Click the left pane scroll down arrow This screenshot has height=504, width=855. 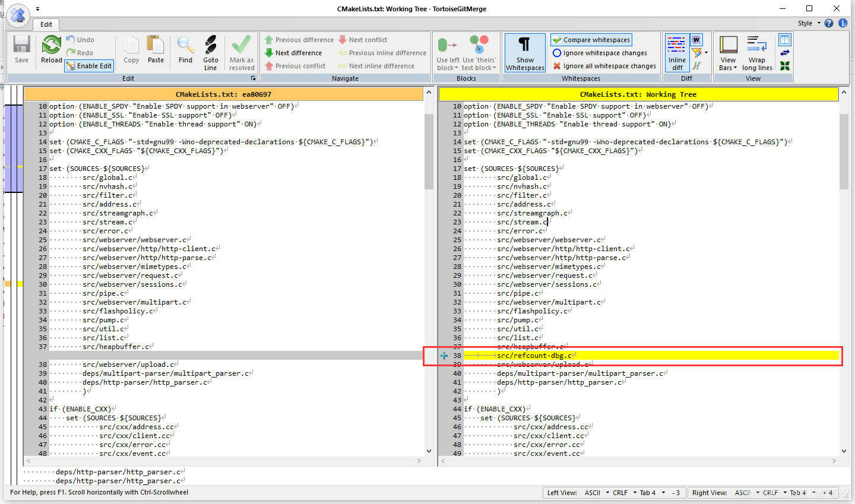point(429,452)
